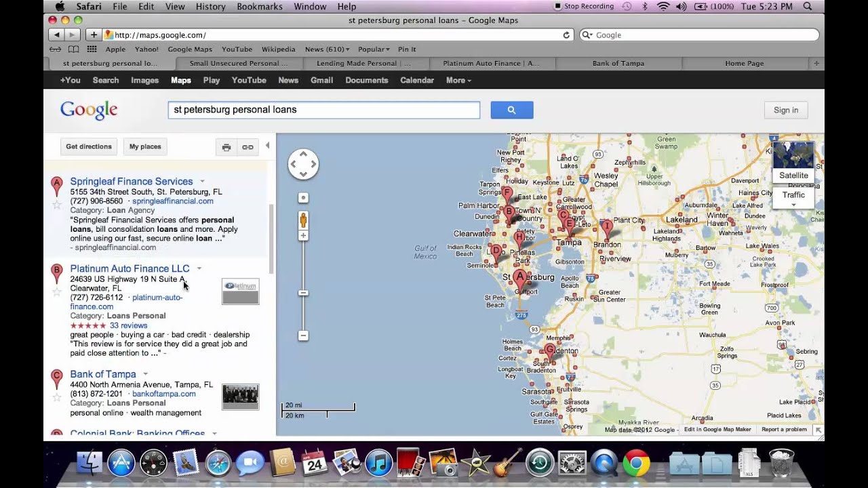Open springleaffinancial.com link
The width and height of the screenshot is (868, 488).
(x=173, y=201)
